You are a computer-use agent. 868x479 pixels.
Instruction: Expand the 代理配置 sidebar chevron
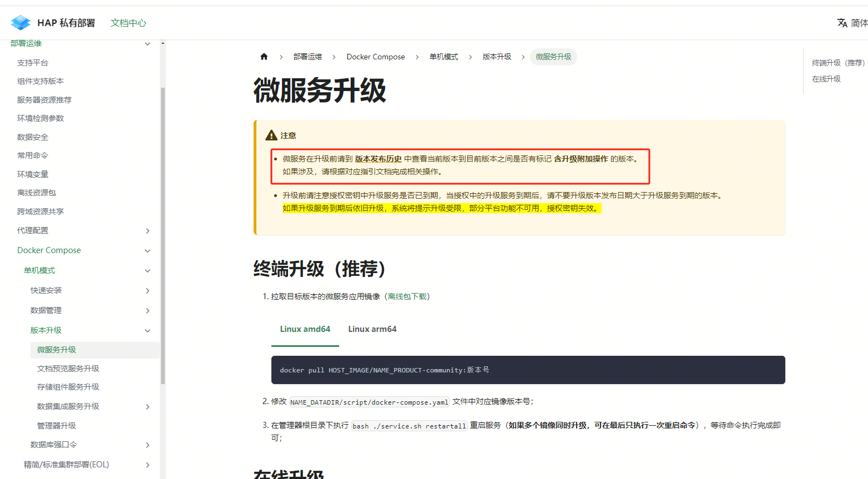148,231
